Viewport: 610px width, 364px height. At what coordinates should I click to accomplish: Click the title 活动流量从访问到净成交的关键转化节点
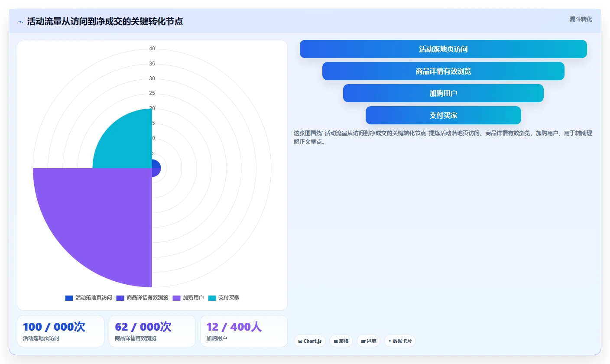tap(105, 22)
